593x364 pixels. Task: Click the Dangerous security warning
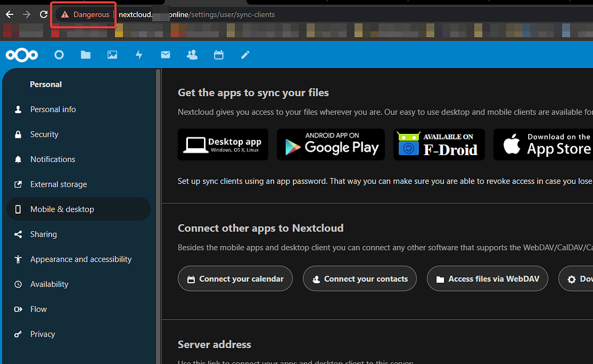[x=85, y=14]
